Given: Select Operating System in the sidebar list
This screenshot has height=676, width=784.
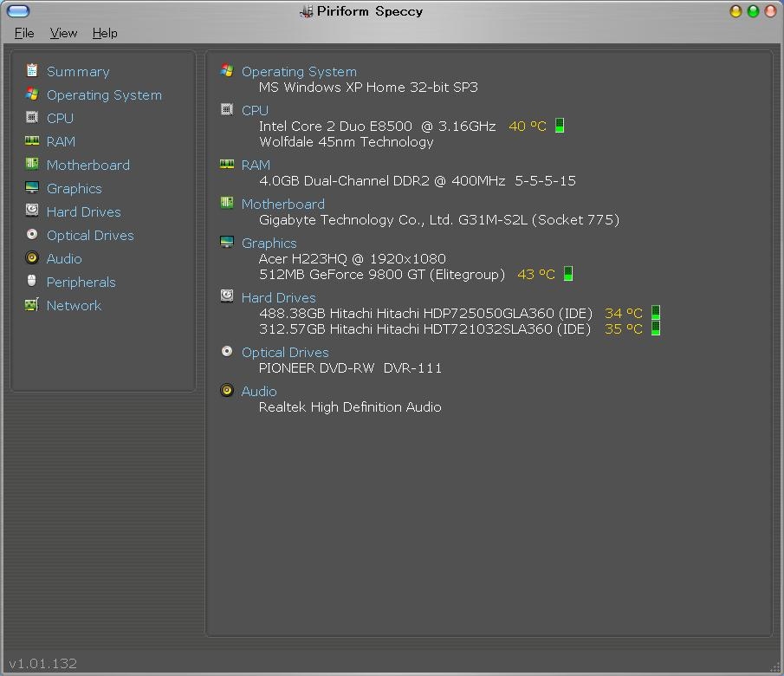Looking at the screenshot, I should (104, 95).
